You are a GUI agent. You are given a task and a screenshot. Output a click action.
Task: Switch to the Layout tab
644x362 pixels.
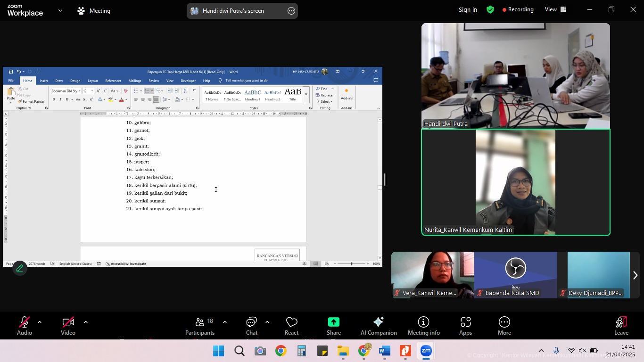(93, 81)
